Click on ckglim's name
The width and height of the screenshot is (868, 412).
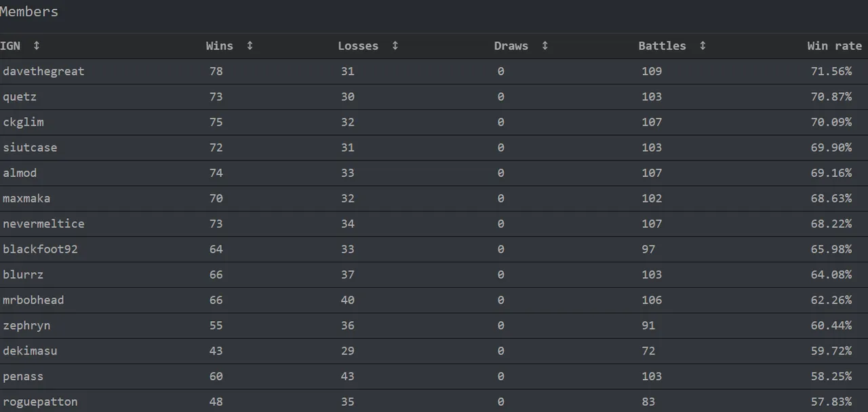pyautogui.click(x=23, y=122)
